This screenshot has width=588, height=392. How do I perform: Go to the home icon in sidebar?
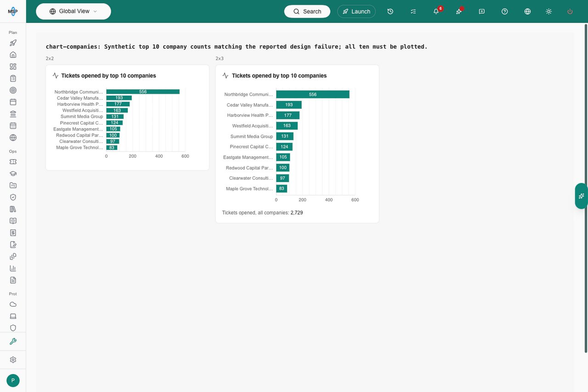tap(13, 55)
